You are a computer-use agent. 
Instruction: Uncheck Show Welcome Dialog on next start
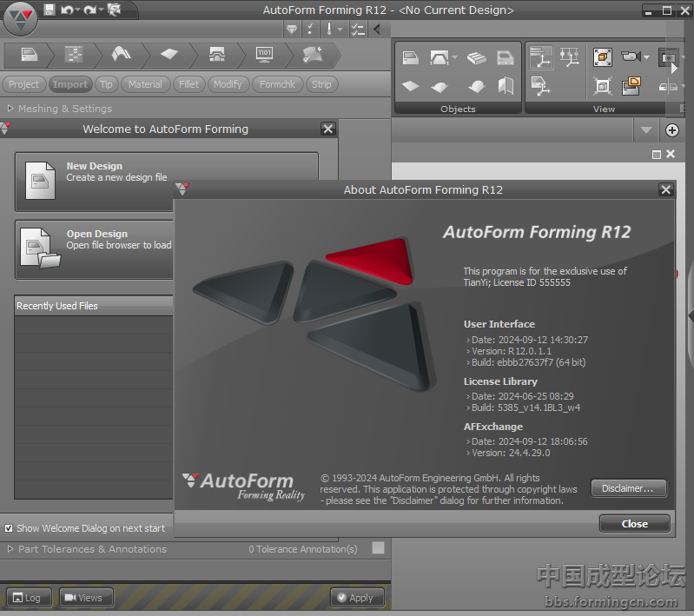tap(9, 528)
